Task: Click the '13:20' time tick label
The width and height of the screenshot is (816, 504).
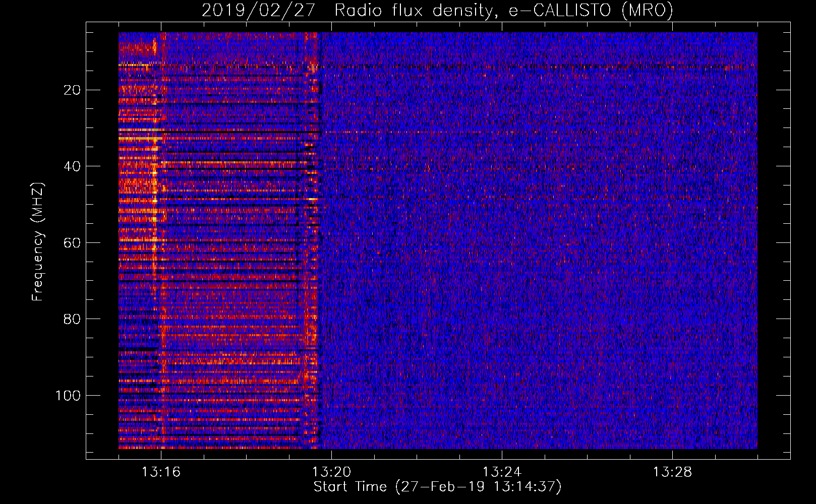Action: pyautogui.click(x=331, y=472)
